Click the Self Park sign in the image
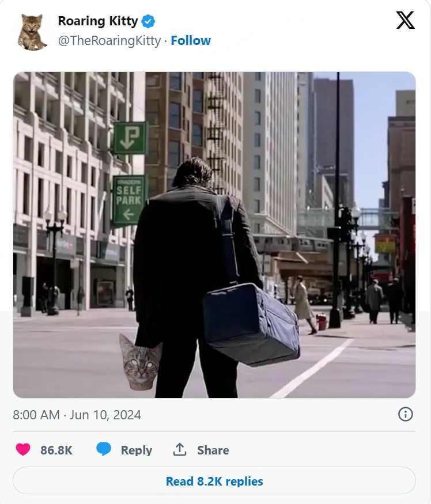 [x=128, y=200]
